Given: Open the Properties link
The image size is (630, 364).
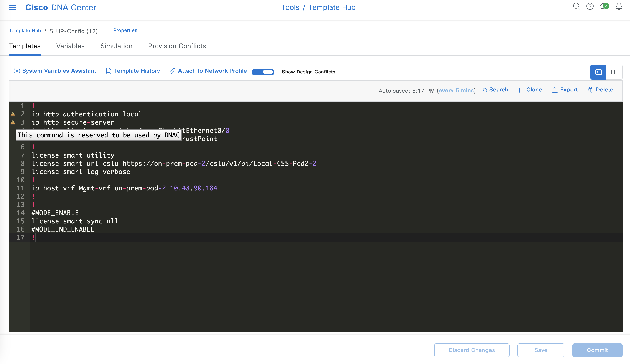Looking at the screenshot, I should pyautogui.click(x=125, y=30).
